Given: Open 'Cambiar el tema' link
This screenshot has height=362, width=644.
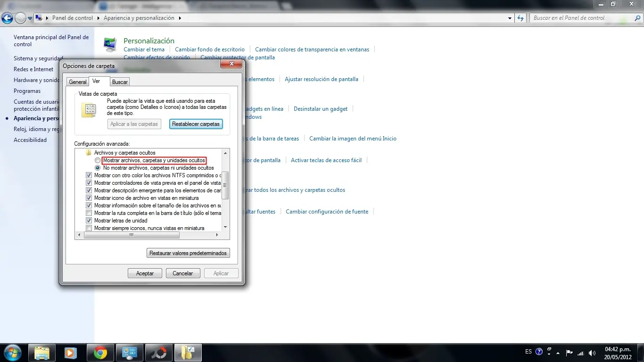Looking at the screenshot, I should 144,49.
